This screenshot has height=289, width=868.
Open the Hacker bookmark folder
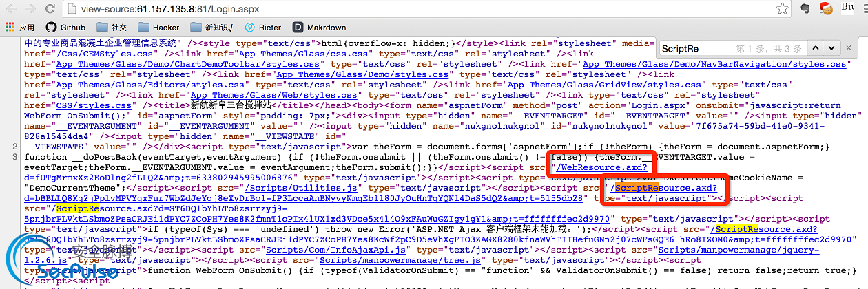tap(158, 28)
